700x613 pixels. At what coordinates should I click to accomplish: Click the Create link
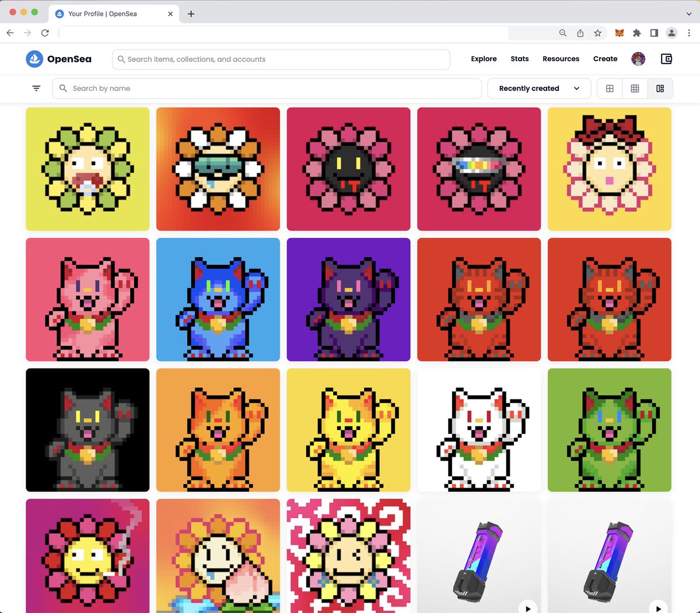(605, 59)
